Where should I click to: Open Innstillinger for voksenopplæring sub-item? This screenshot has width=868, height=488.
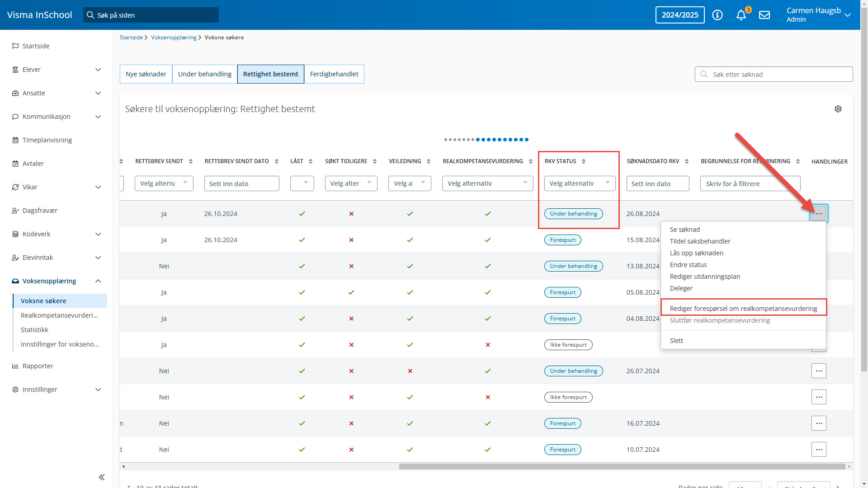[x=60, y=344]
